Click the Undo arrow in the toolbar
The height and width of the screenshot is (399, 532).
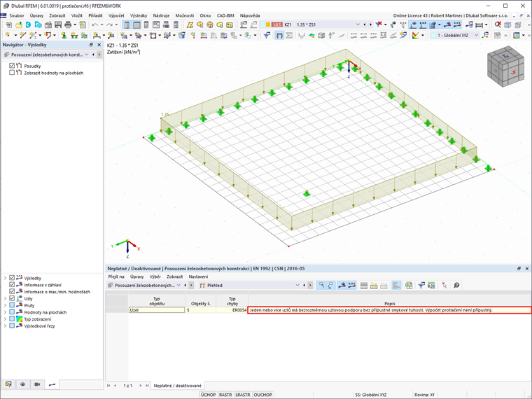(94, 24)
